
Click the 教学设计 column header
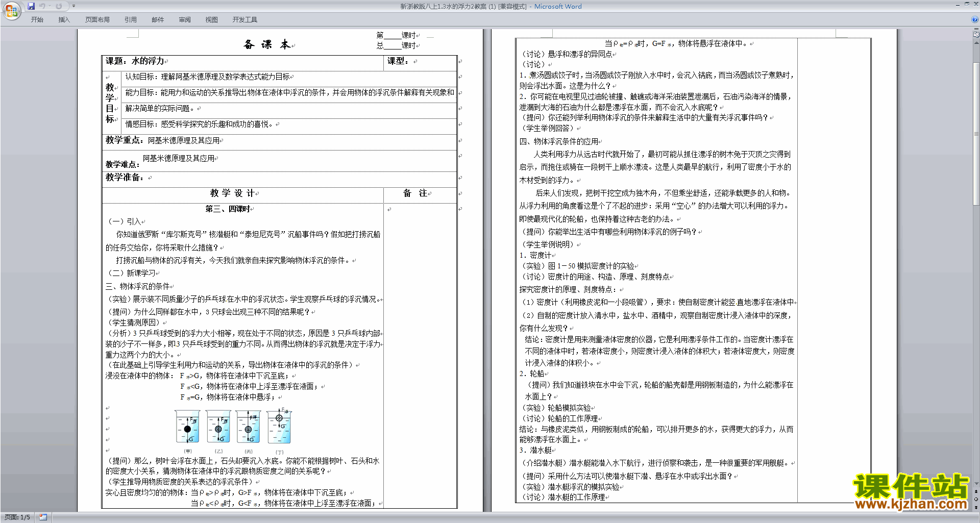tap(233, 193)
